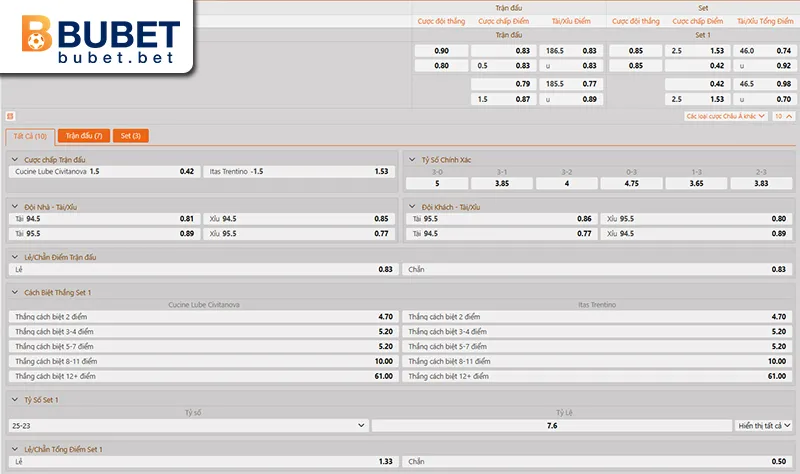Select the Tất Cả (10) tab

click(28, 136)
